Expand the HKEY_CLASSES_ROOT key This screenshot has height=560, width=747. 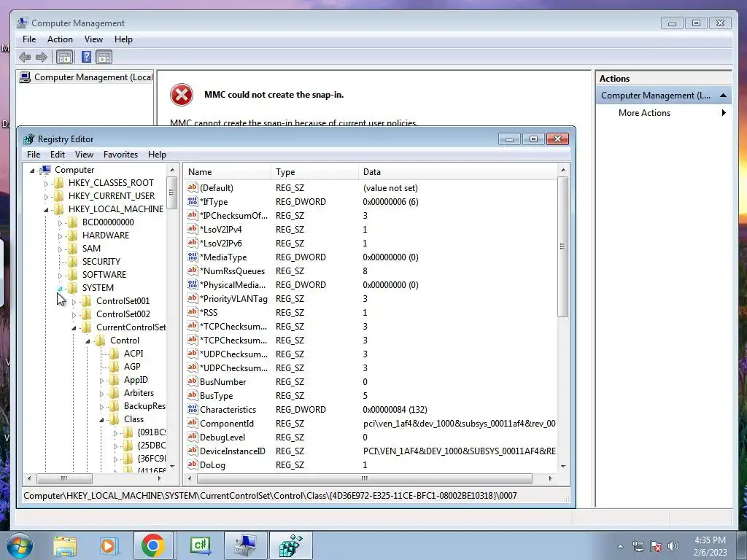tap(46, 183)
